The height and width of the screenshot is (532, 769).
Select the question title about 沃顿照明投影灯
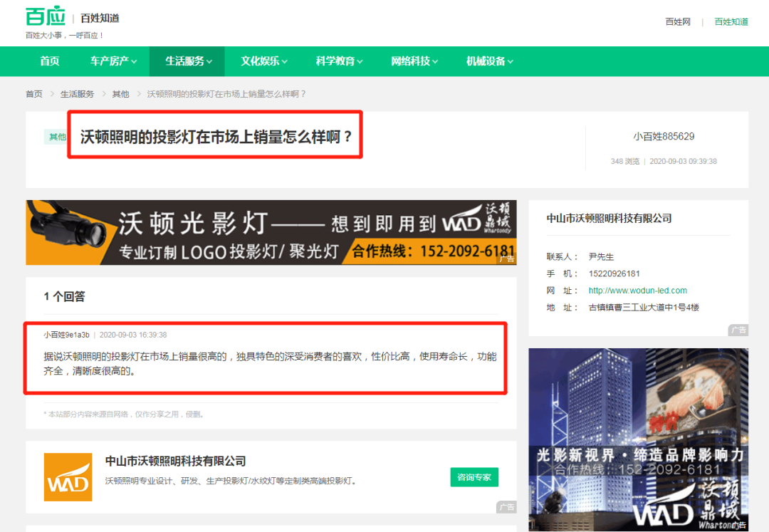[x=216, y=137]
